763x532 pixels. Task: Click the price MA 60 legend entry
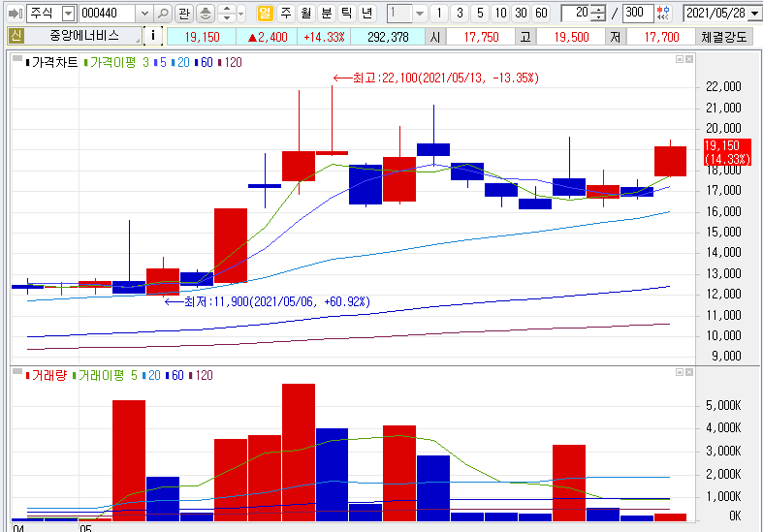click(204, 62)
